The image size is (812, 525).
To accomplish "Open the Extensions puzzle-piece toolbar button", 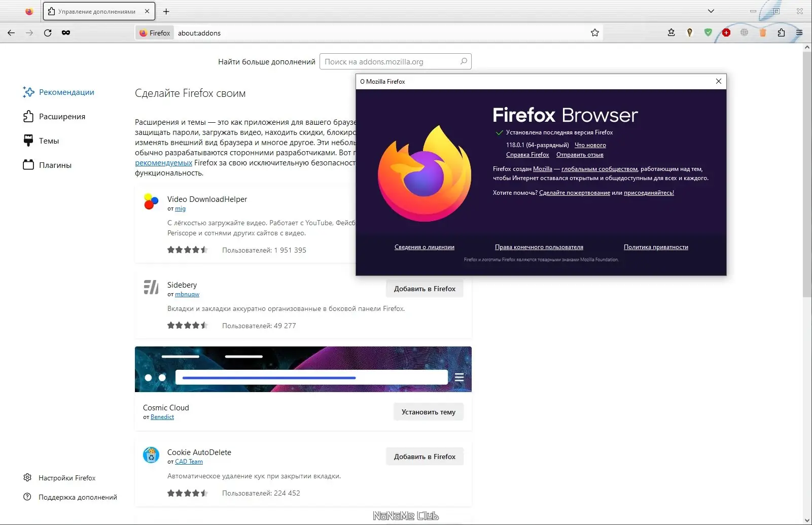I will pos(781,33).
